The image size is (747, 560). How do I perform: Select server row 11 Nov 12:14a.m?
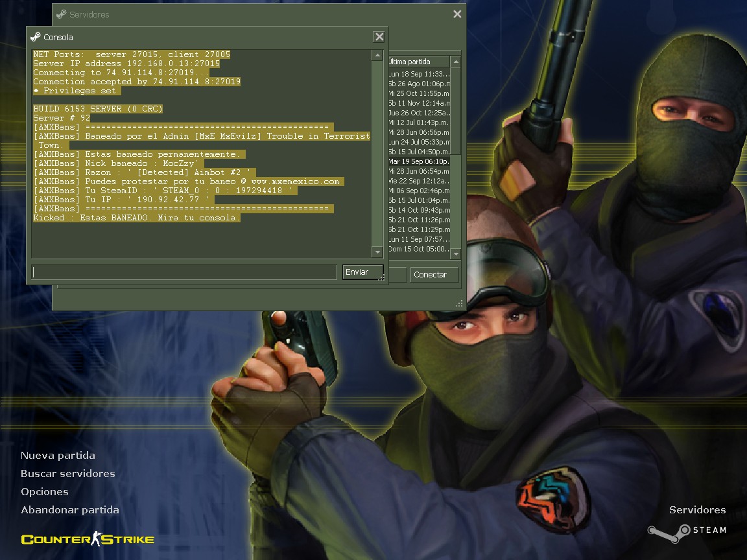click(419, 103)
